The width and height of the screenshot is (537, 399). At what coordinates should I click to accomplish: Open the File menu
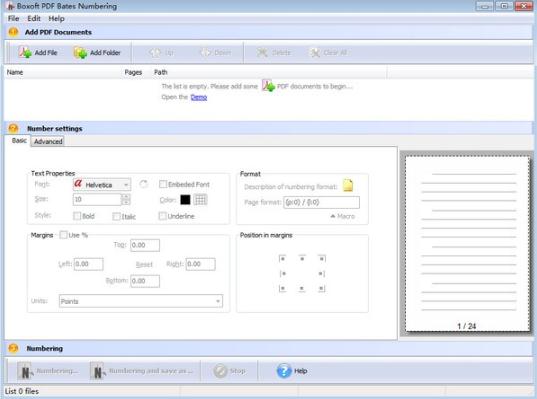pos(13,18)
